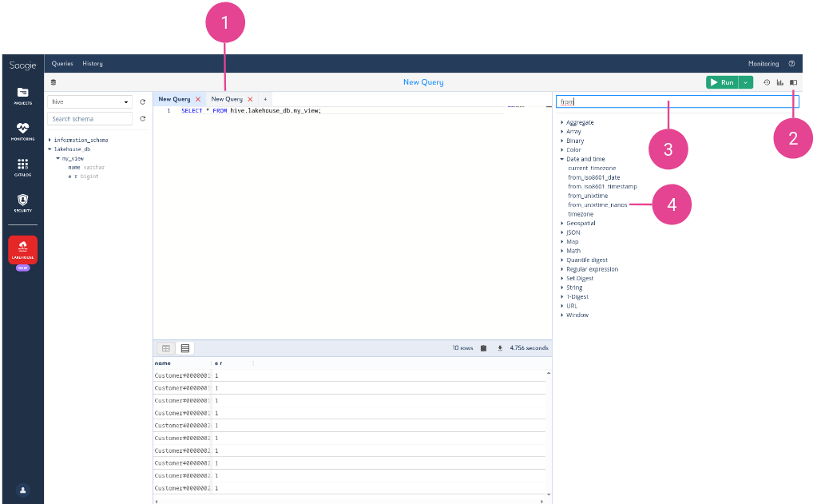This screenshot has width=821, height=504.
Task: Switch to the second New Query tab
Action: (227, 99)
